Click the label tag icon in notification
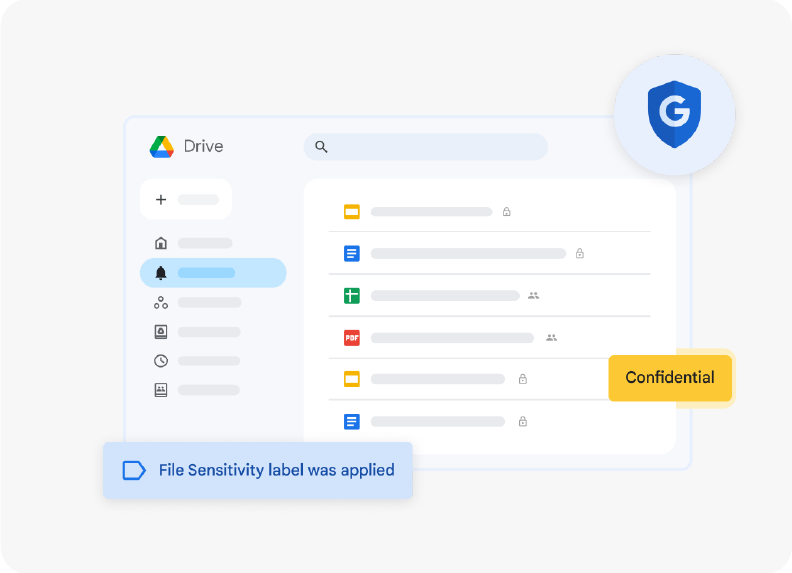 (x=134, y=470)
